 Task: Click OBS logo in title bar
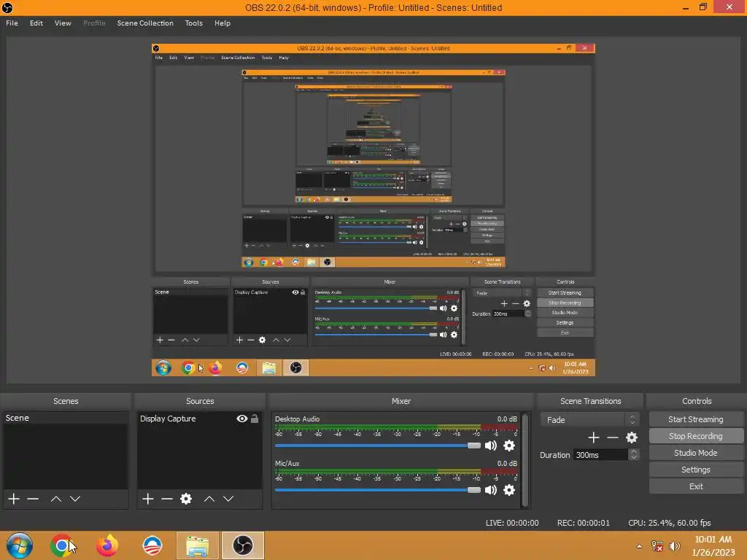tap(7, 7)
